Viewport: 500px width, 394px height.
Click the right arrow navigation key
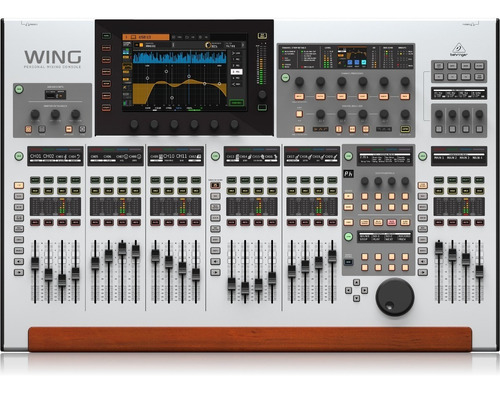click(x=365, y=291)
